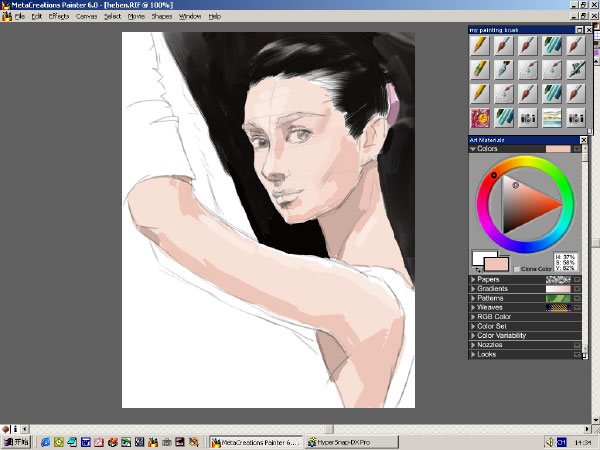The width and height of the screenshot is (600, 450).
Task: Select the paintbrush icon right of top-row pencil
Action: pos(504,46)
